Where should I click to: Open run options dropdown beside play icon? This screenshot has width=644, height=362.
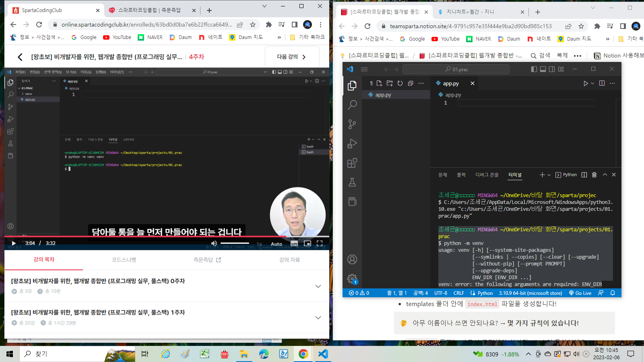[592, 83]
